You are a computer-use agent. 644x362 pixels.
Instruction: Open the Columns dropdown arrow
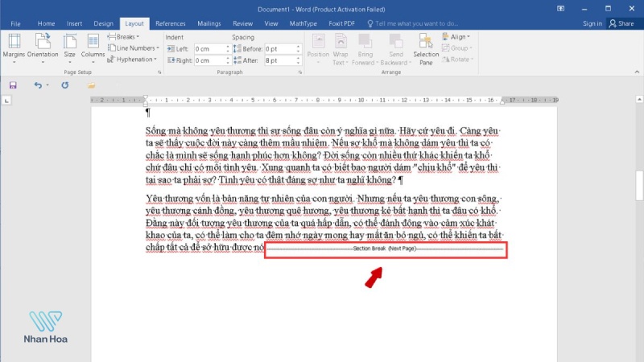(x=93, y=63)
